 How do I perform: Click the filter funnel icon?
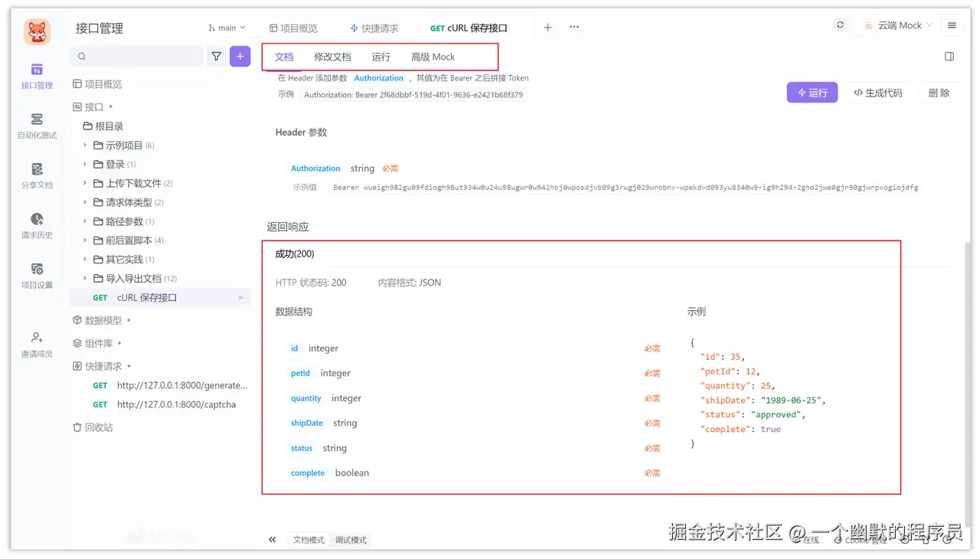click(217, 56)
